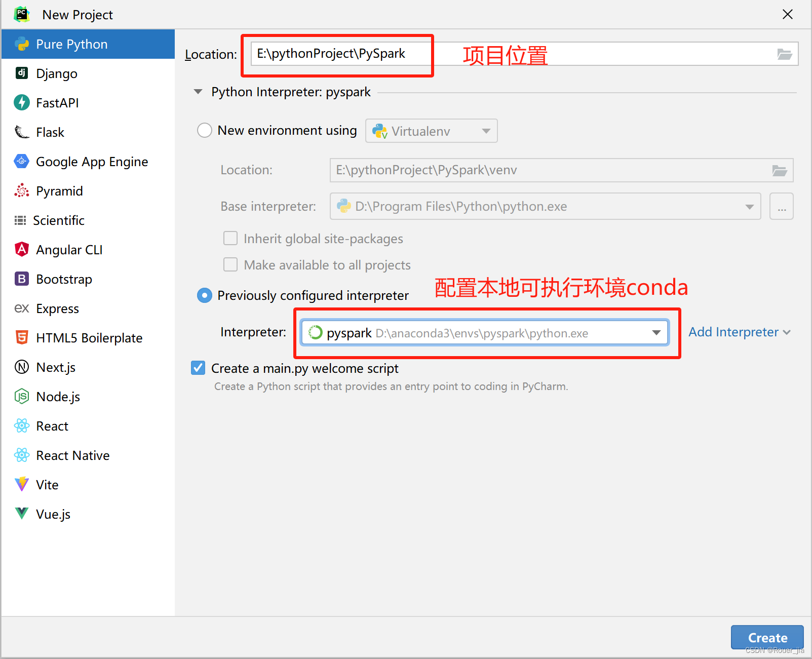Click the Express icon
Viewport: 812px width, 659px height.
click(x=22, y=308)
